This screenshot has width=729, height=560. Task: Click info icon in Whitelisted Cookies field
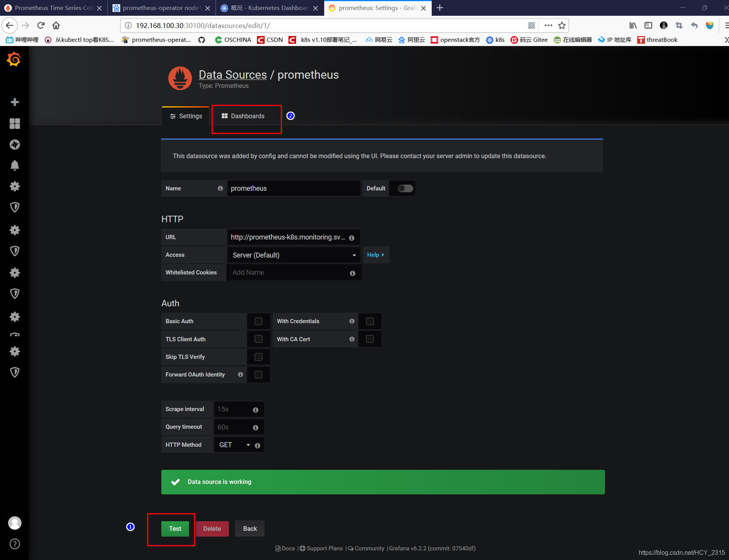pyautogui.click(x=352, y=273)
